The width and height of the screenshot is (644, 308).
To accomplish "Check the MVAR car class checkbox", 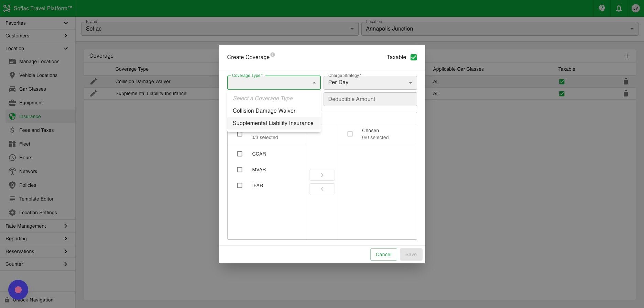I will (240, 170).
